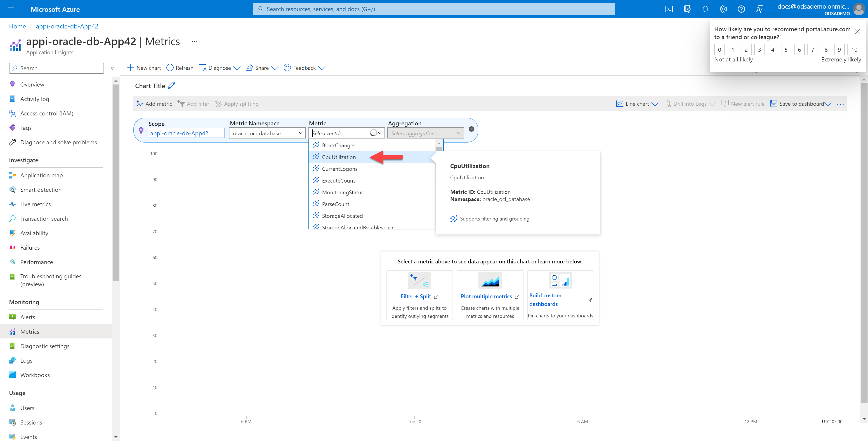Click the global search resources bar
The height and width of the screenshot is (441, 868).
pyautogui.click(x=434, y=9)
